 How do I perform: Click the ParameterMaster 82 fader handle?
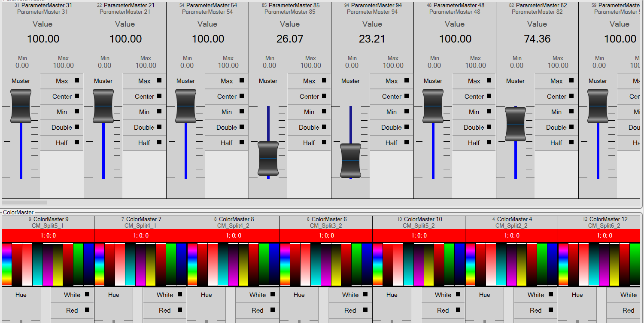(x=515, y=124)
